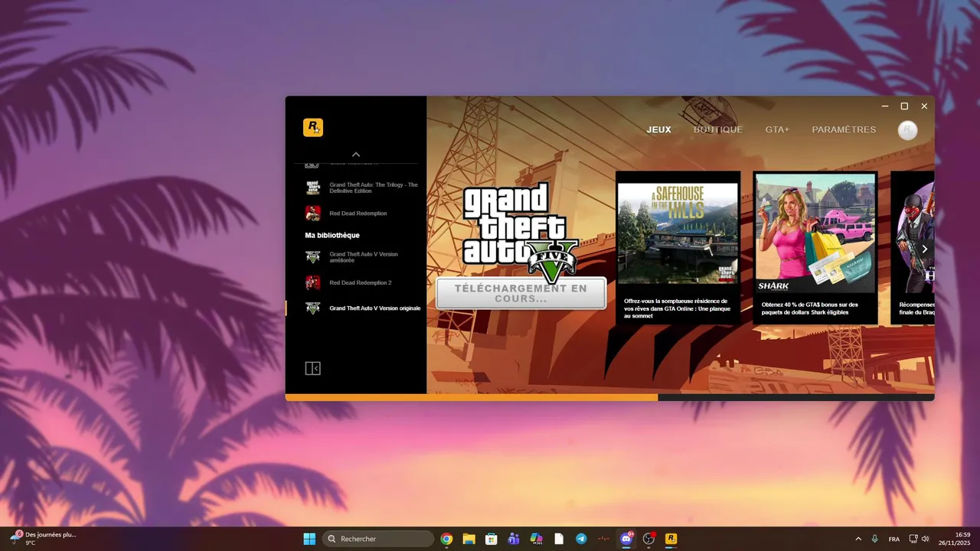Open Microsoft Store from taskbar
This screenshot has width=980, height=551.
(492, 539)
